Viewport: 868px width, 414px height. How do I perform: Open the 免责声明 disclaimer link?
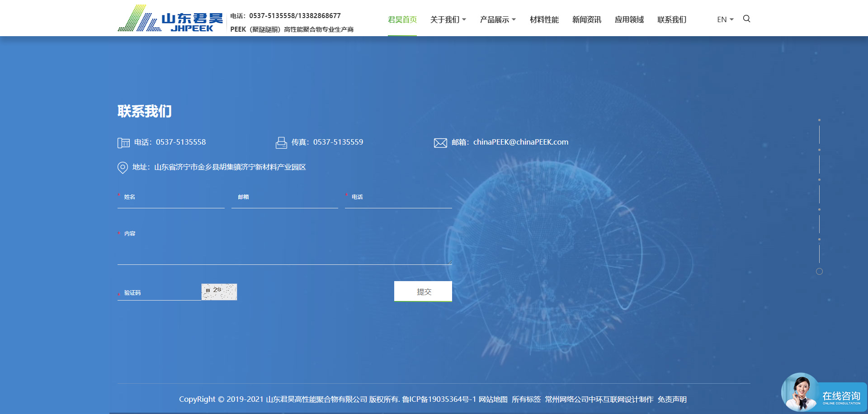(x=672, y=400)
